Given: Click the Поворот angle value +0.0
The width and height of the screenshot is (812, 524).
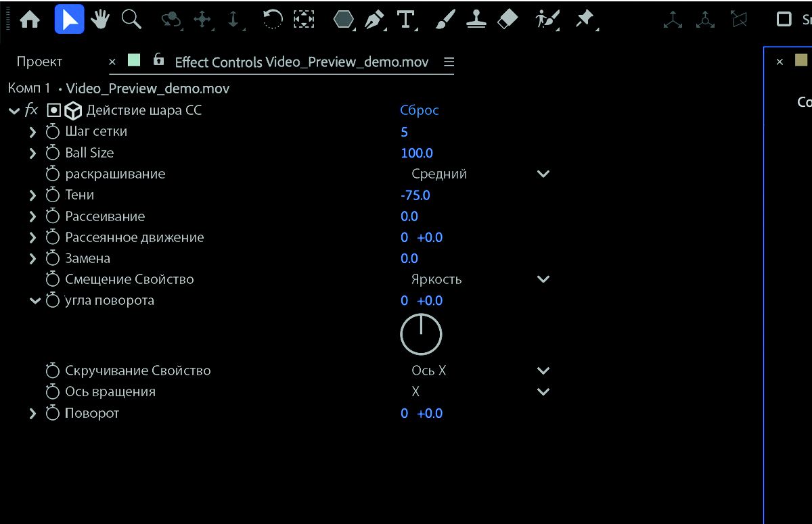Looking at the screenshot, I should tap(430, 414).
